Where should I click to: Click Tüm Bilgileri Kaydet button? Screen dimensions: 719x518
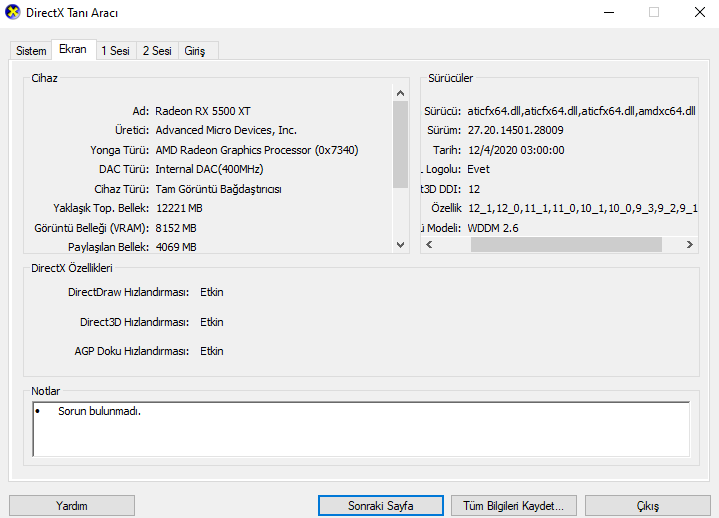(514, 506)
